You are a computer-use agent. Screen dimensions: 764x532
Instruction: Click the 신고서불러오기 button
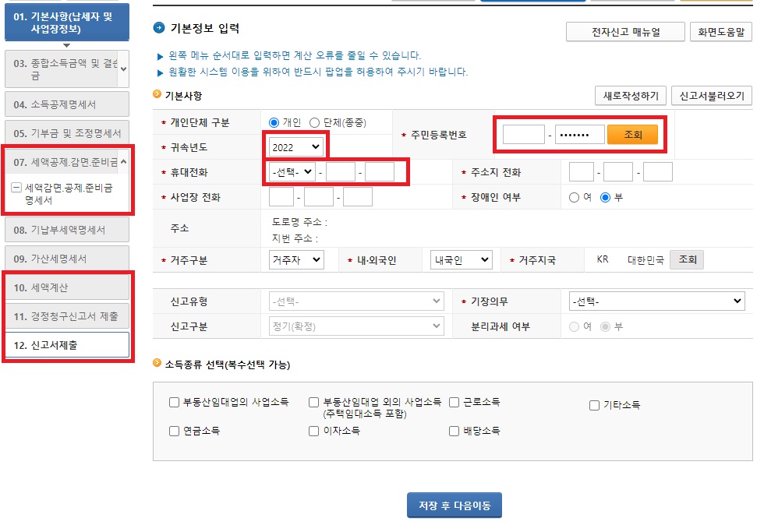coord(712,96)
